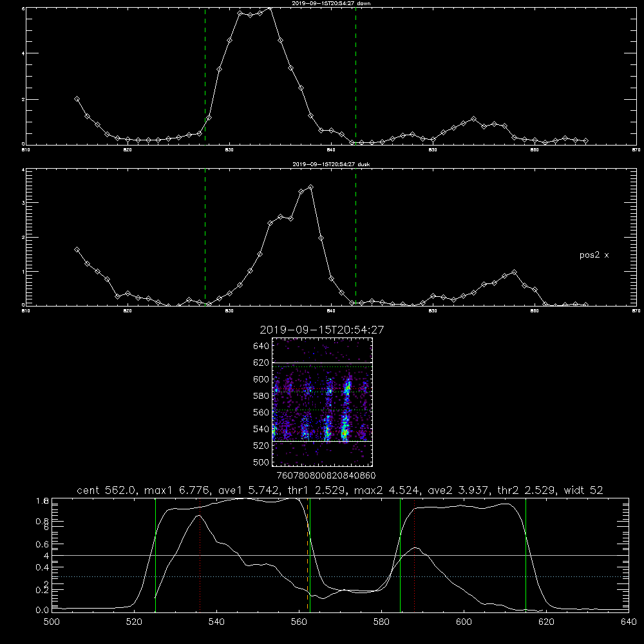Viewport: 644px width, 644px height.
Task: Click the dusk plot x-axis label 820
Action: point(128,311)
